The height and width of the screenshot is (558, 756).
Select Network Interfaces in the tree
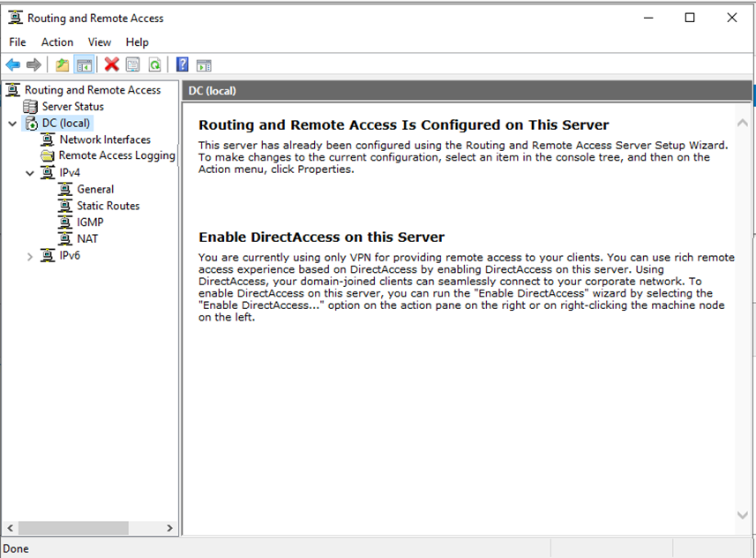(x=105, y=139)
